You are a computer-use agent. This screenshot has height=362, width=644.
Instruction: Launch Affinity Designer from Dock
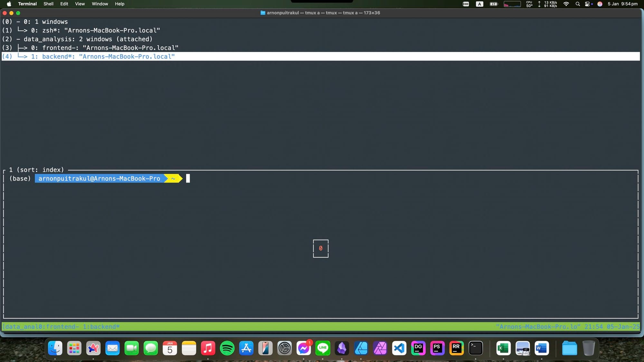click(361, 348)
